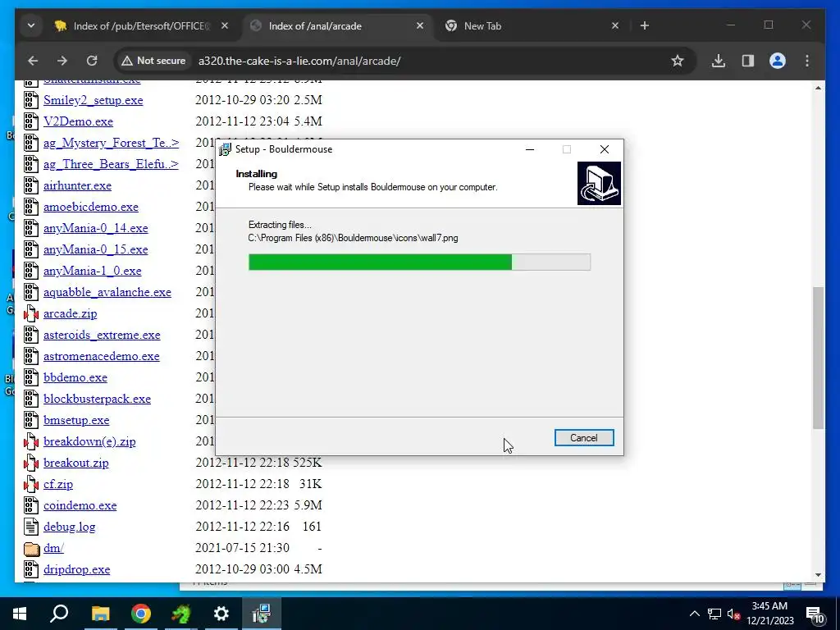Open coindemo.exe link
This screenshot has width=840, height=630.
pos(80,505)
